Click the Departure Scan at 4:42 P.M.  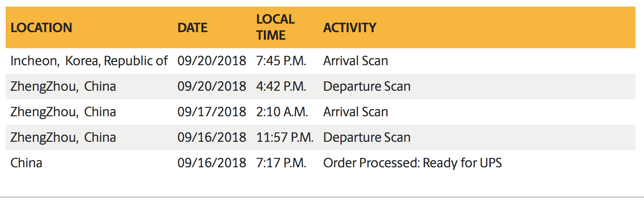367,86
